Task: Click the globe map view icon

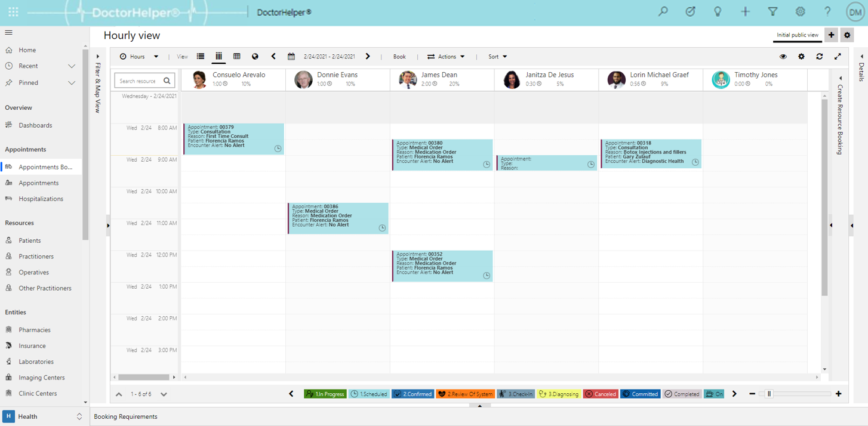Action: (255, 56)
